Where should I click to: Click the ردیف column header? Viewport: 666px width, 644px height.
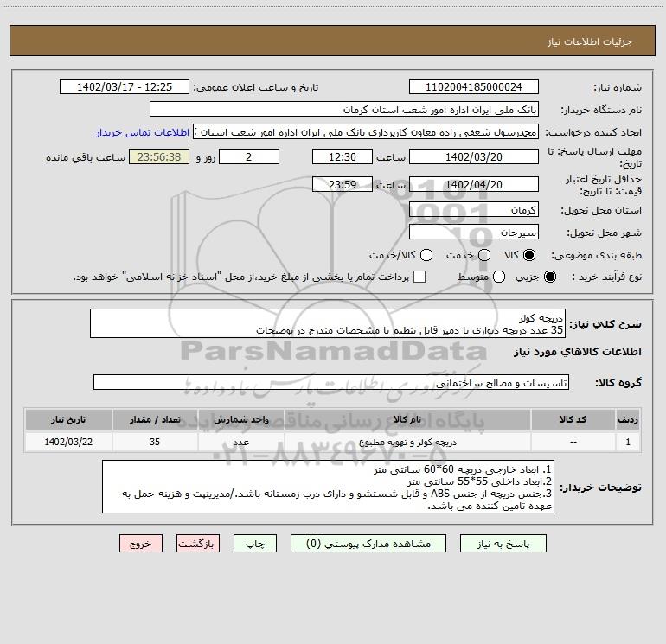[x=628, y=420]
